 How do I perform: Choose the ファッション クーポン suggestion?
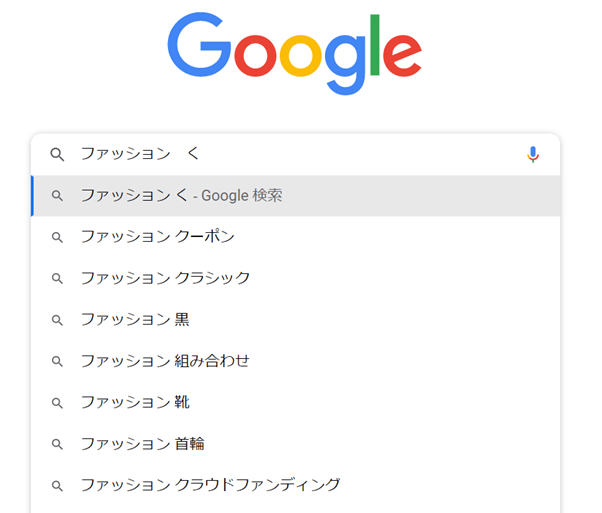(158, 237)
